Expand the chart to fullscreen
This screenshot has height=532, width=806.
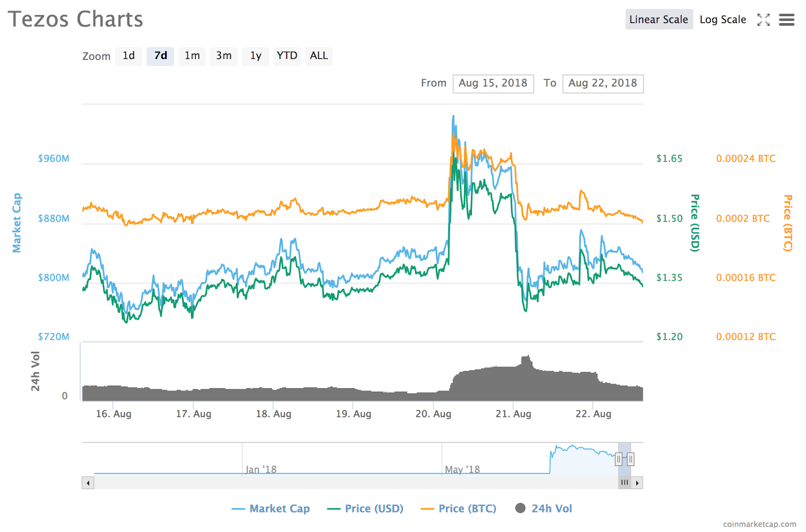pos(764,20)
